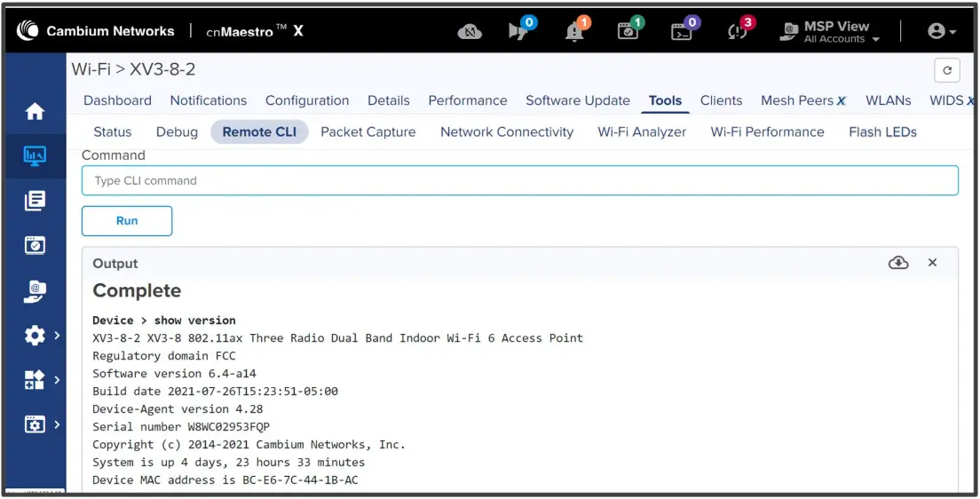Download the CLI output via cloud icon

(898, 263)
